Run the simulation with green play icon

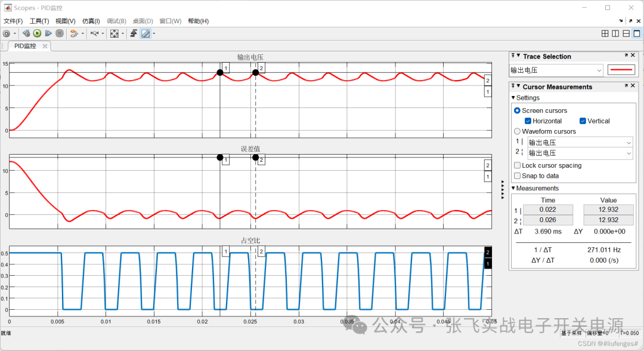tap(38, 33)
